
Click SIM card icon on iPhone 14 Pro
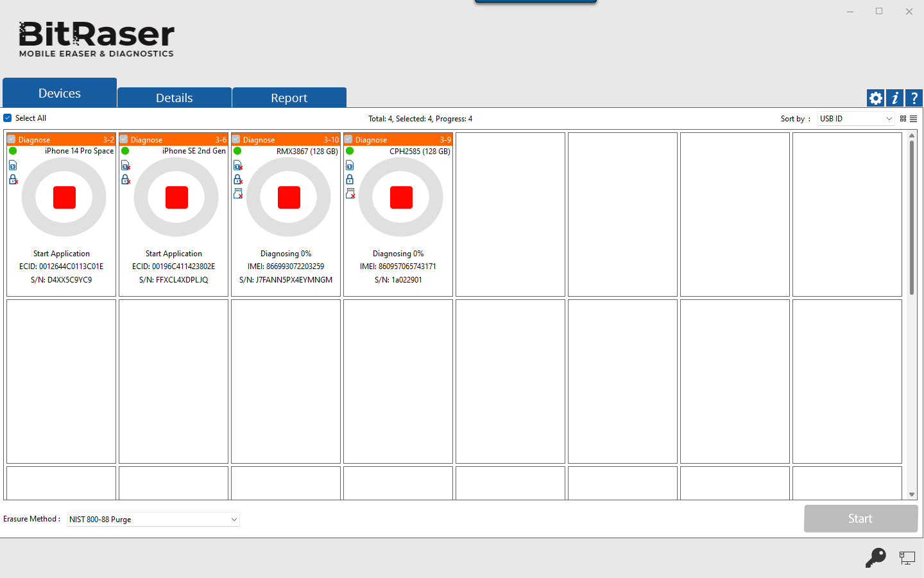(x=13, y=166)
